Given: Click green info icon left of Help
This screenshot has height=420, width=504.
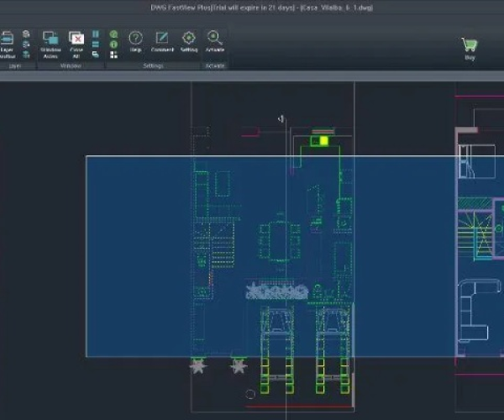Looking at the screenshot, I should 113,44.
